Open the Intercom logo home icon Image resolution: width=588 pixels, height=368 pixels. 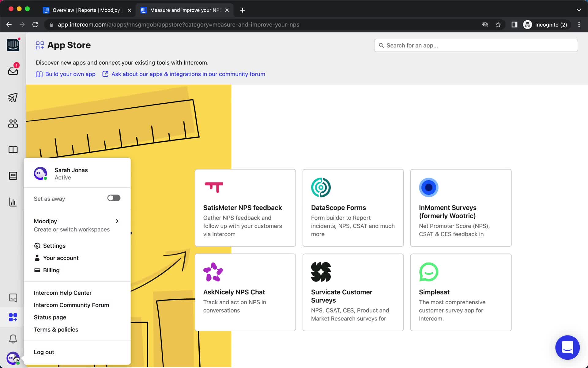click(x=13, y=45)
